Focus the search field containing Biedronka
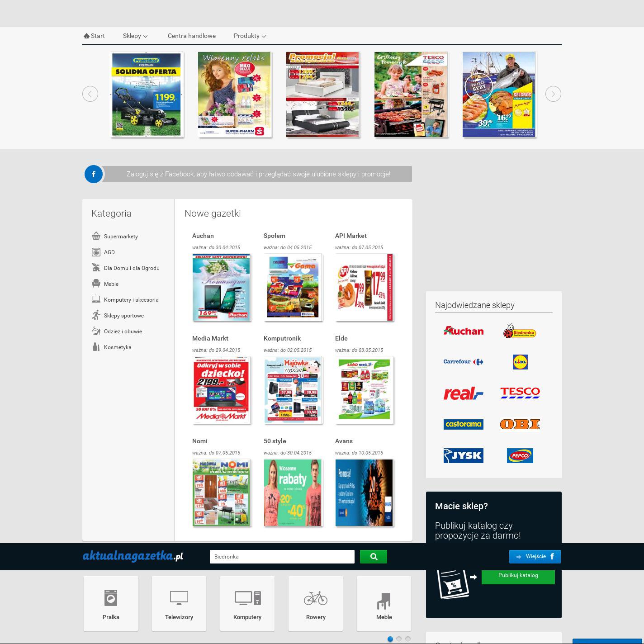Viewport: 644px width, 644px height. [x=282, y=557]
